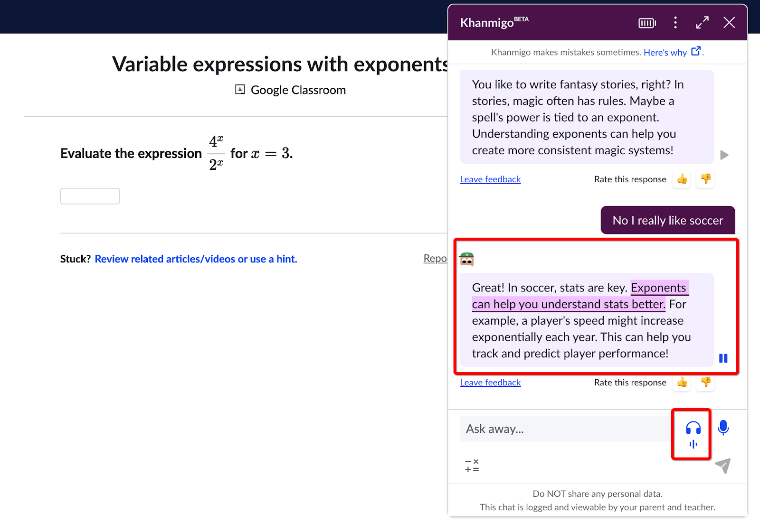Viewport: 760px width, 532px height.
Task: Open the math symbols keyboard
Action: (471, 465)
